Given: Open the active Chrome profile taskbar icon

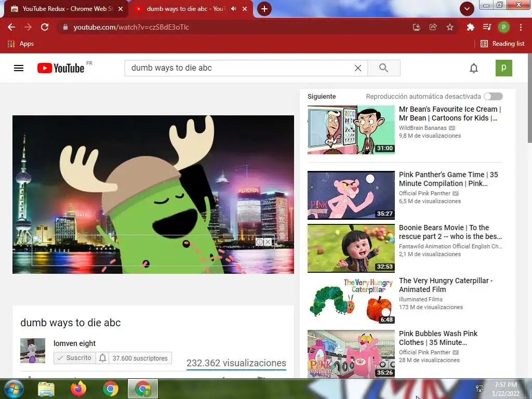Looking at the screenshot, I should point(143,389).
